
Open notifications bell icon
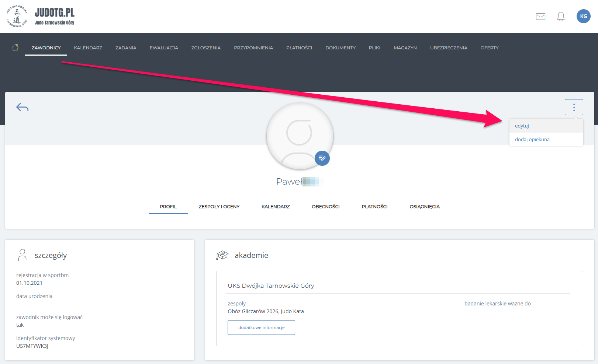(x=561, y=17)
